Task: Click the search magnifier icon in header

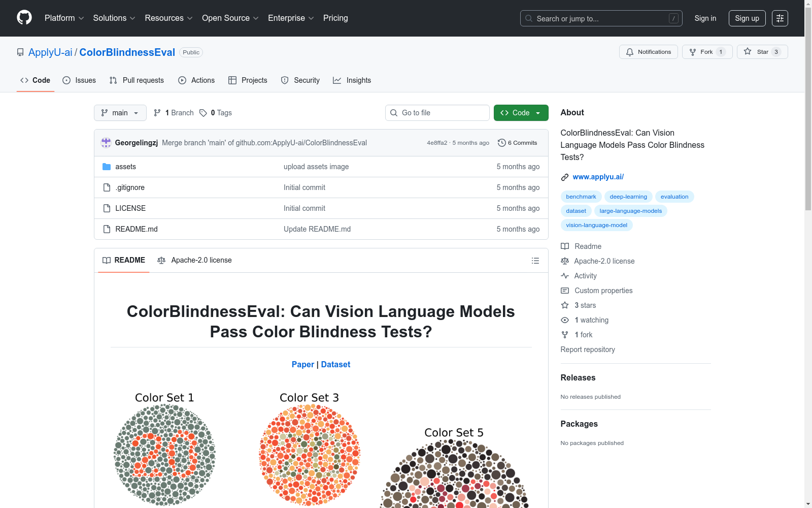Action: tap(529, 18)
